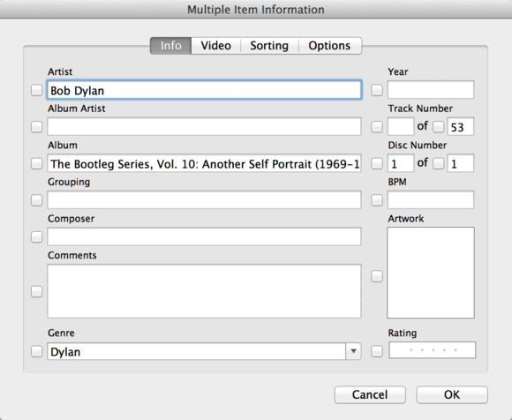Screen dimensions: 512x420
Task: Confirm changes with the OK button
Action: pyautogui.click(x=452, y=395)
